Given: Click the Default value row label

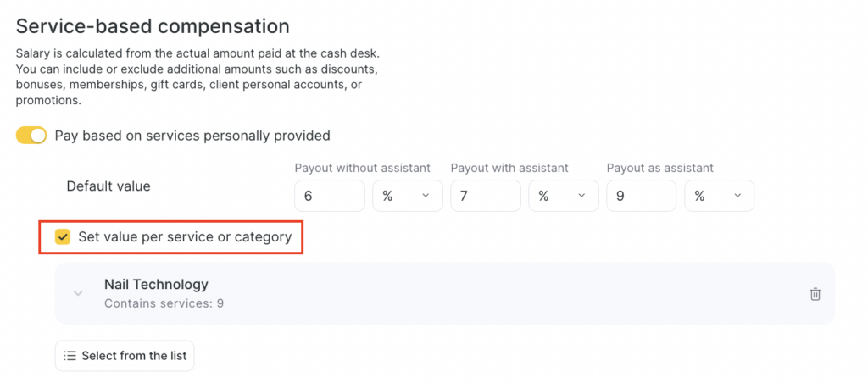Looking at the screenshot, I should point(108,186).
